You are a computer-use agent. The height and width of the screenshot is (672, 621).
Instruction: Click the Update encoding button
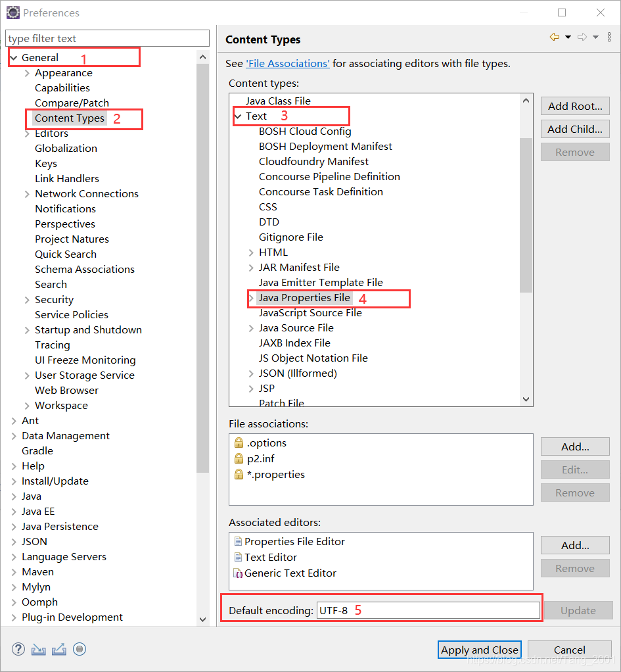(x=578, y=610)
